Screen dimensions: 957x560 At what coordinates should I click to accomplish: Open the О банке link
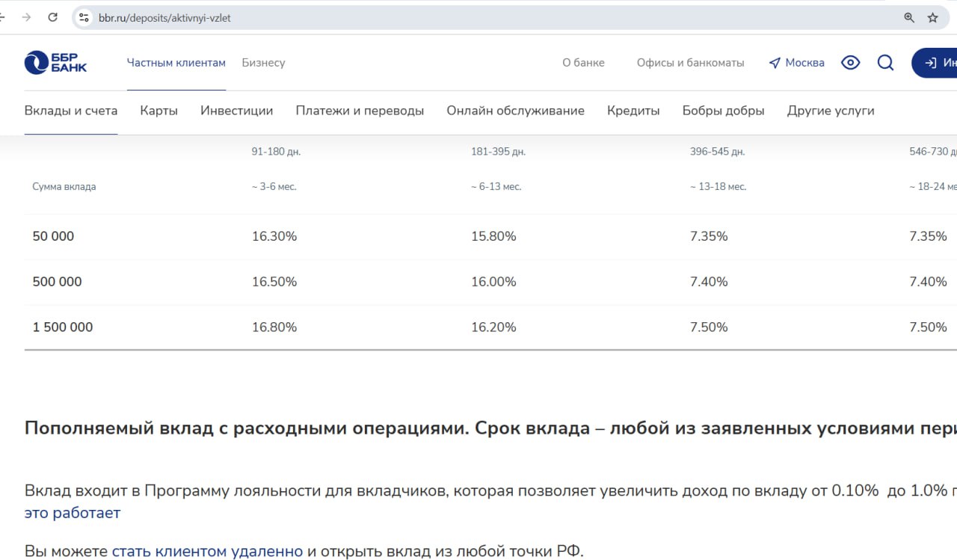[x=583, y=63]
